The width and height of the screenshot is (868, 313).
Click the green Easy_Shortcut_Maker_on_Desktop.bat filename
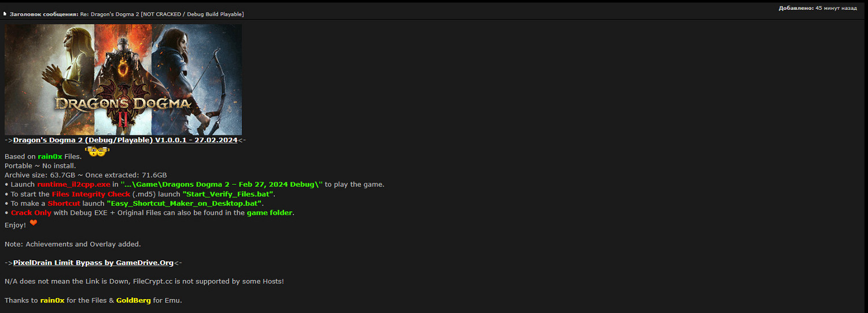pyautogui.click(x=185, y=204)
